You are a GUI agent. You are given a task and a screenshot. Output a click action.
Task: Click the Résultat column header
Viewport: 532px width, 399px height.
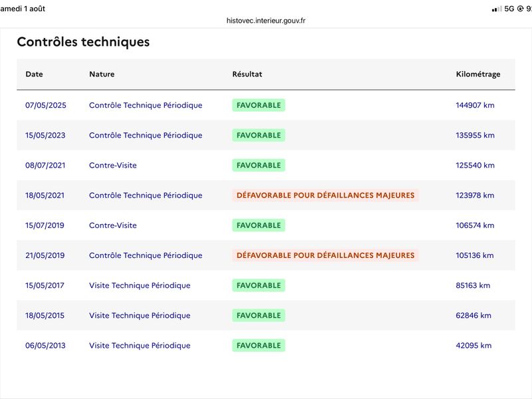coord(247,74)
